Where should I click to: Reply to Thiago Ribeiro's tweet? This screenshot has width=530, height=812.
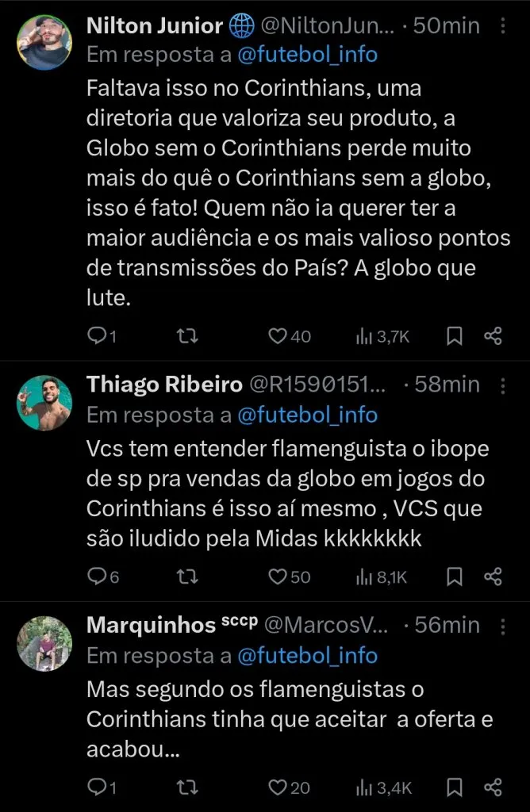[97, 576]
